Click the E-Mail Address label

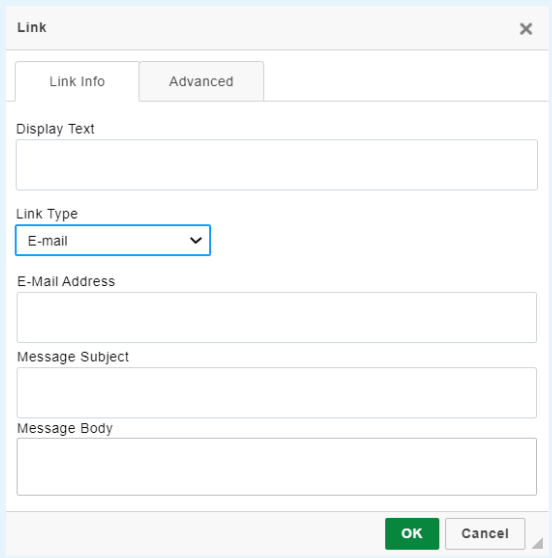[66, 281]
